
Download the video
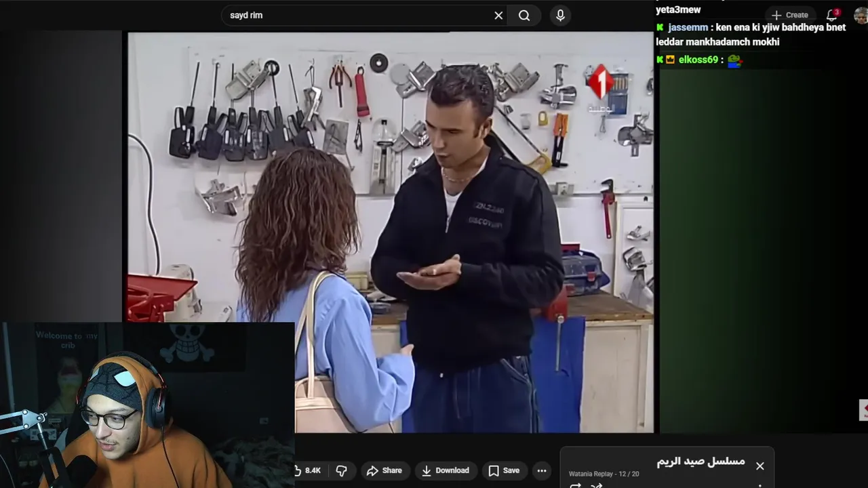pyautogui.click(x=446, y=470)
